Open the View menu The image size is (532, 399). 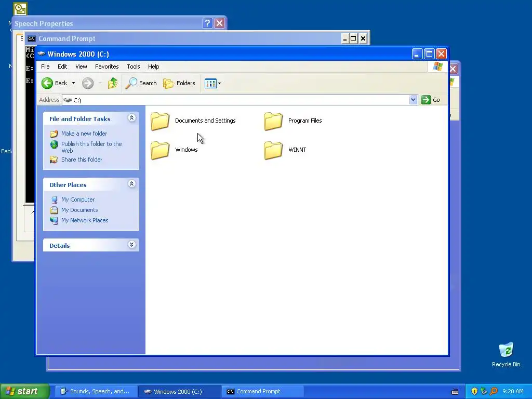coord(81,66)
